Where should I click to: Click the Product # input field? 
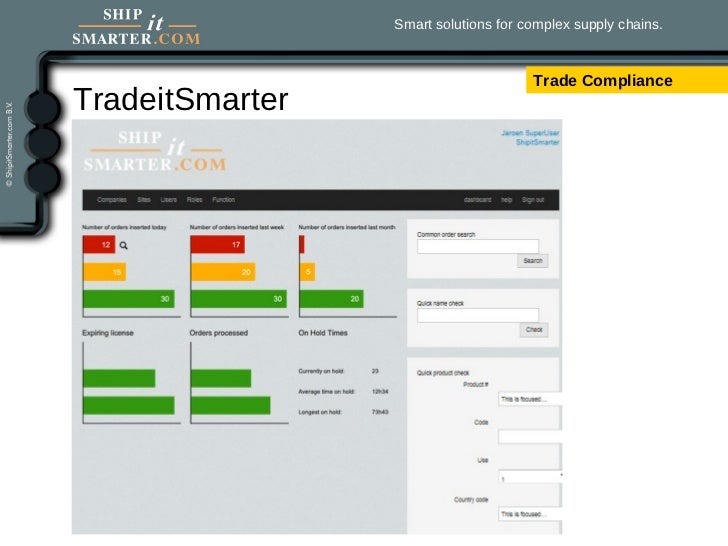[530, 399]
